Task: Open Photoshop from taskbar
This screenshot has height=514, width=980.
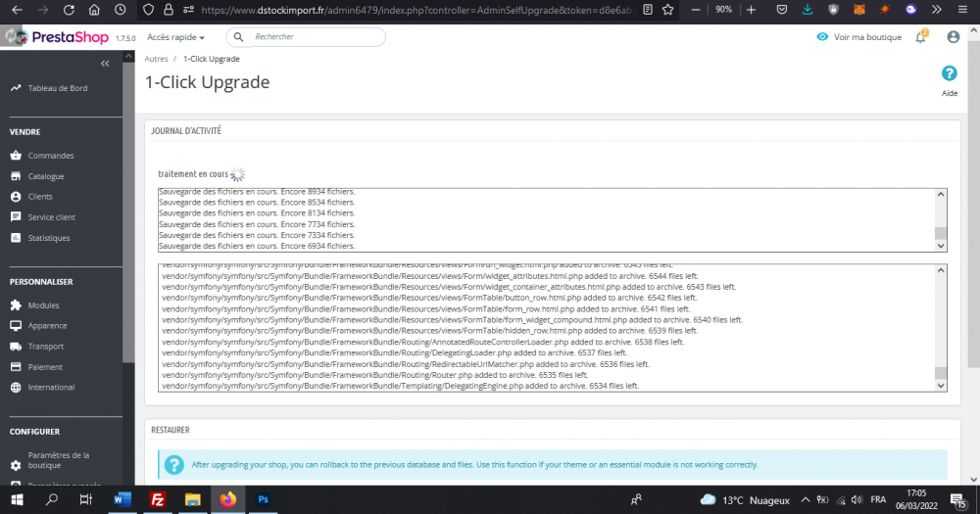Action: pos(263,499)
